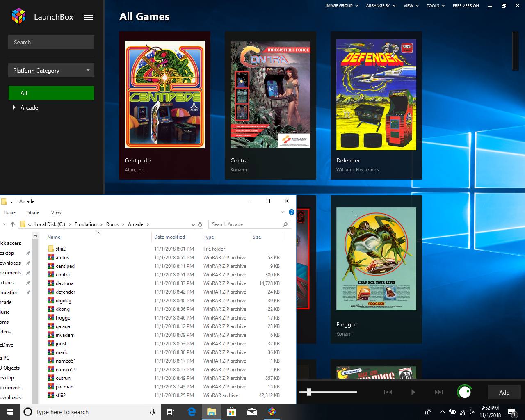Sort files by Name column header
The width and height of the screenshot is (525, 420).
coord(98,237)
